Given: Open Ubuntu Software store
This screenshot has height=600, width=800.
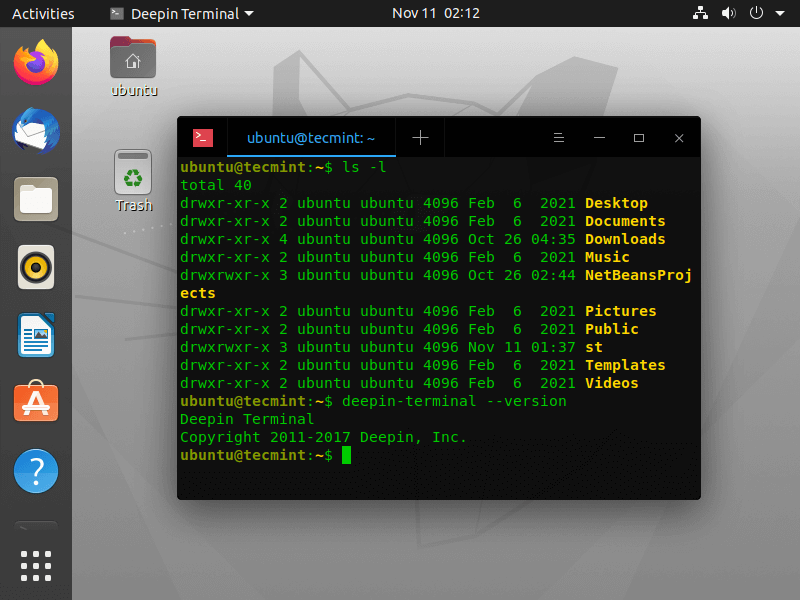Looking at the screenshot, I should (x=36, y=403).
